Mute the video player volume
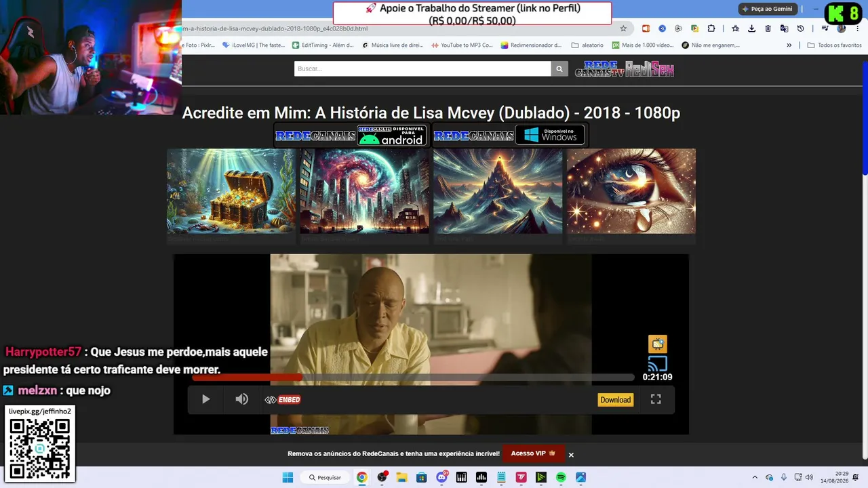868x488 pixels. tap(241, 399)
